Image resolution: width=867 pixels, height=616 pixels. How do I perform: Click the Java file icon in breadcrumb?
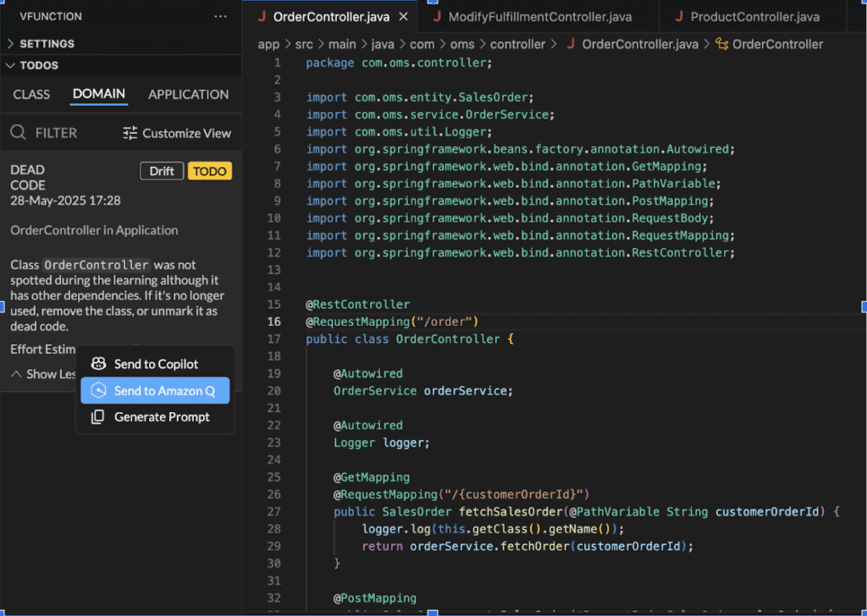pos(571,44)
